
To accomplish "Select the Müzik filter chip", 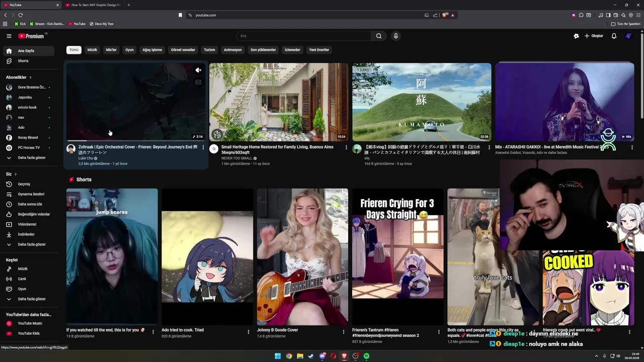I will click(x=92, y=50).
